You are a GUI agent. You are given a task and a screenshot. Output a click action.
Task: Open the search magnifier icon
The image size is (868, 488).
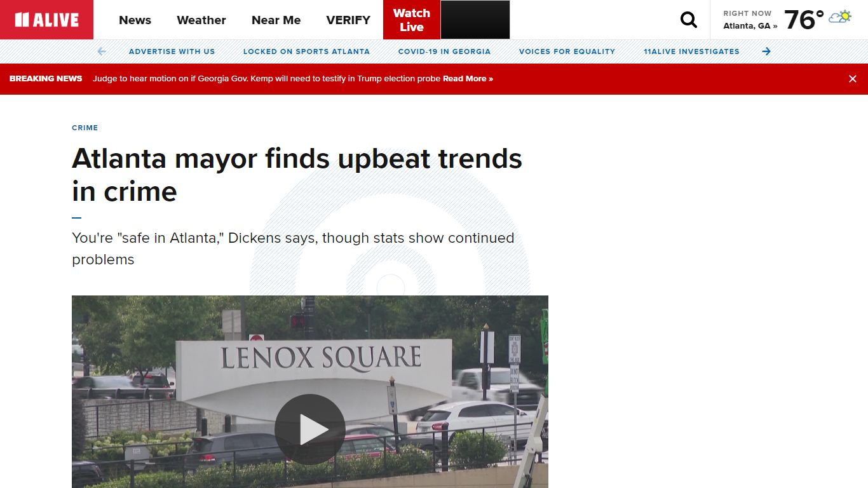(x=689, y=20)
